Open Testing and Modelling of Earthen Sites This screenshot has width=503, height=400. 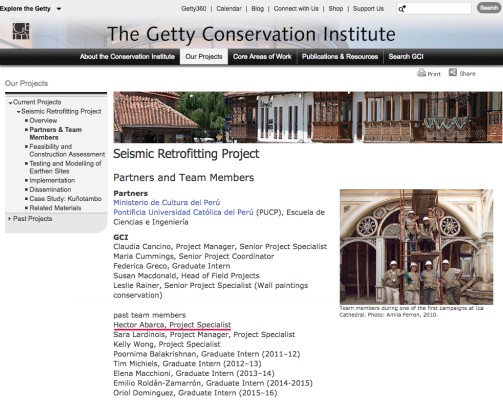65,167
